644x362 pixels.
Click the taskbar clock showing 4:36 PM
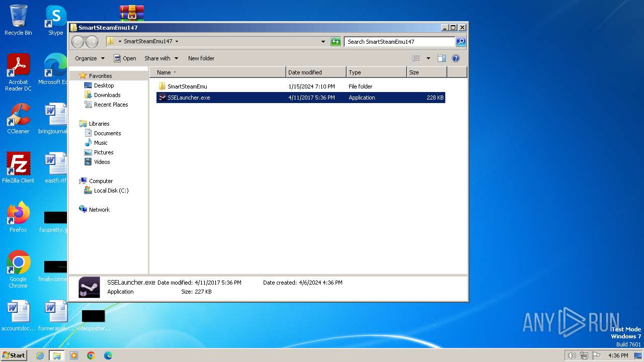pyautogui.click(x=618, y=355)
